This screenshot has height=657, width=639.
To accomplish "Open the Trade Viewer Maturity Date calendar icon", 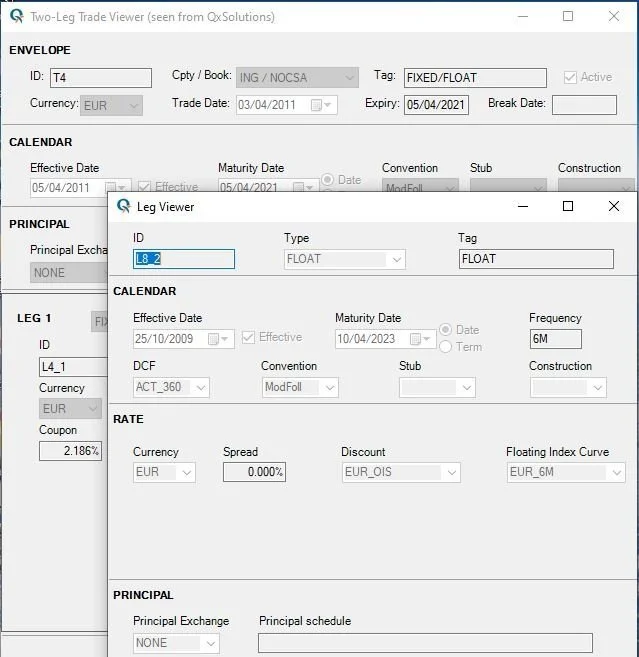I will coord(303,187).
